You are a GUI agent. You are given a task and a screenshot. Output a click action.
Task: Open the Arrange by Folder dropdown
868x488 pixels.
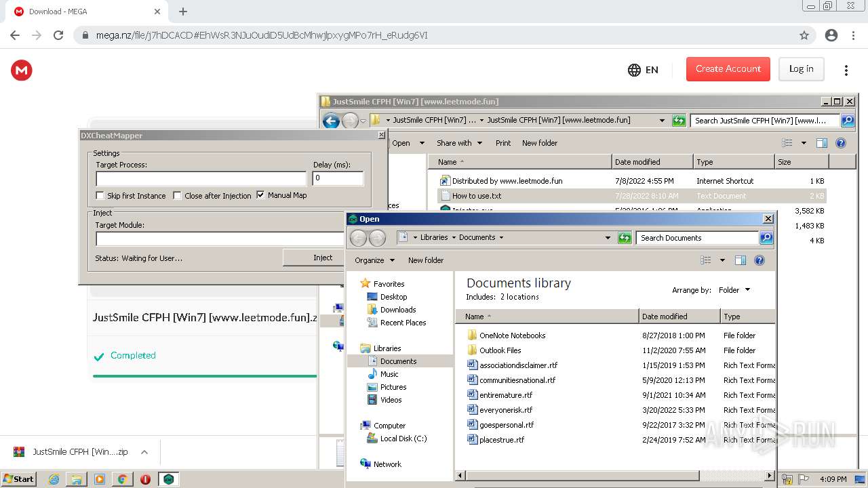point(734,290)
